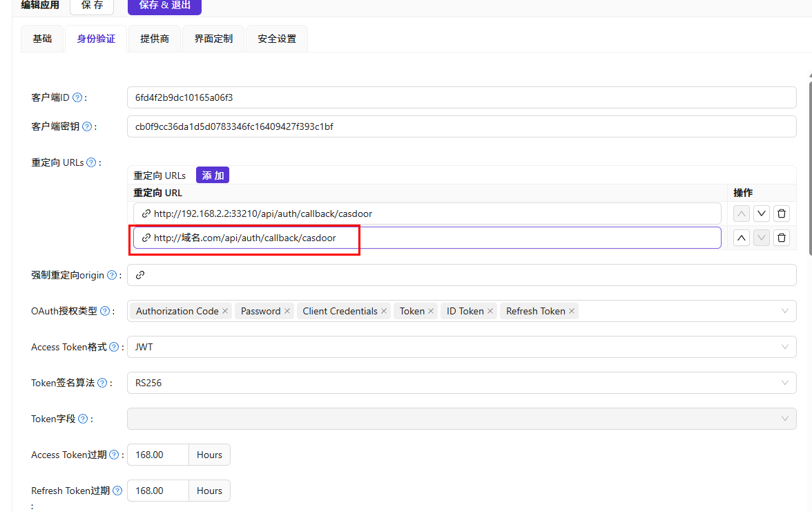Open the Access Token格式 JWT dropdown

click(x=461, y=347)
